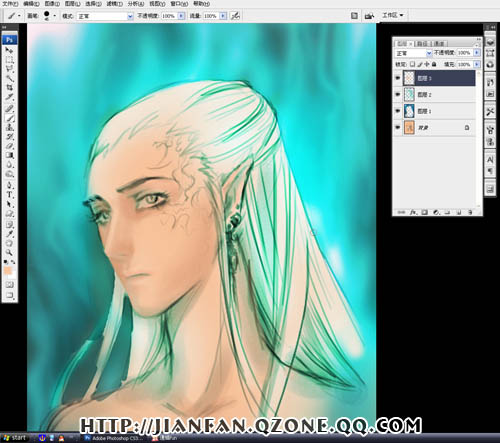Screen dimensions: 500x443
Task: Select the Zoom magnifier tool
Action: coord(9,252)
